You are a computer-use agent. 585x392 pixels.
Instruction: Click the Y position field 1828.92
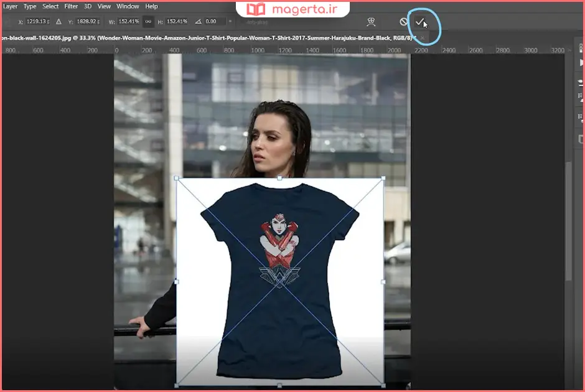(x=88, y=22)
